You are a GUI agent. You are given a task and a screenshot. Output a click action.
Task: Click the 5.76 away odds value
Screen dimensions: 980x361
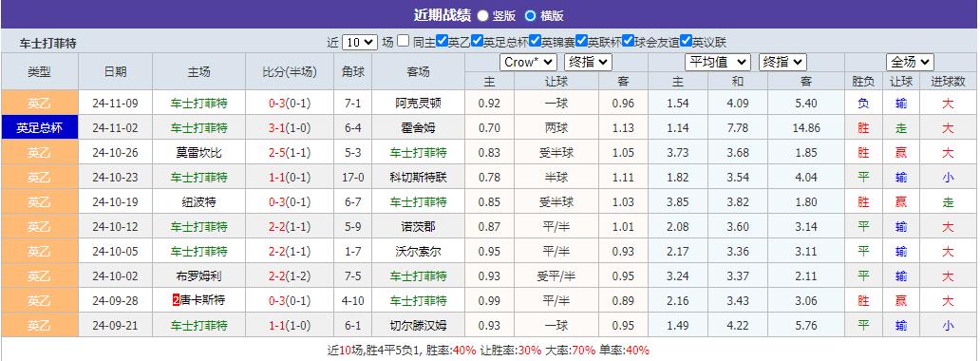pos(805,325)
